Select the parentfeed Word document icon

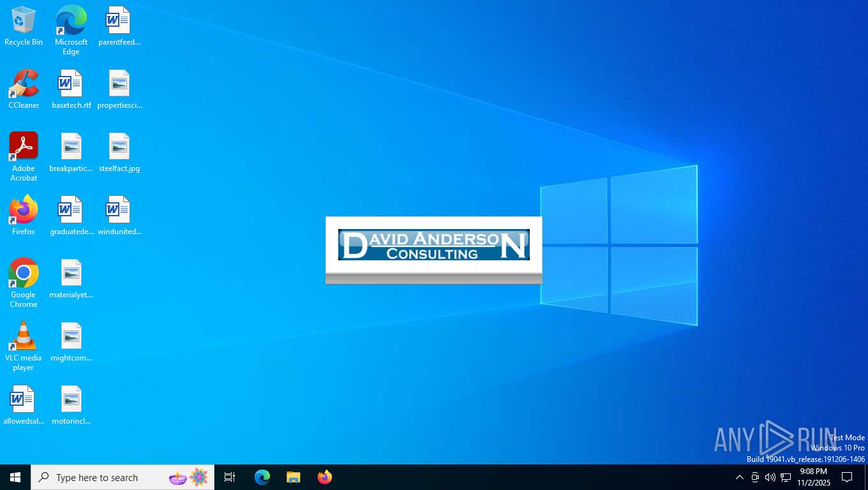[119, 26]
